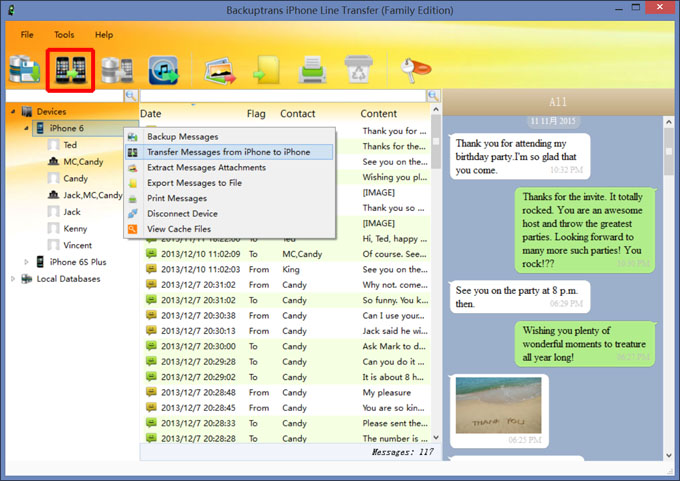Select row 2013/12/7 20:28:28 'The number is'
Screen dimensions: 680x481
click(x=287, y=438)
